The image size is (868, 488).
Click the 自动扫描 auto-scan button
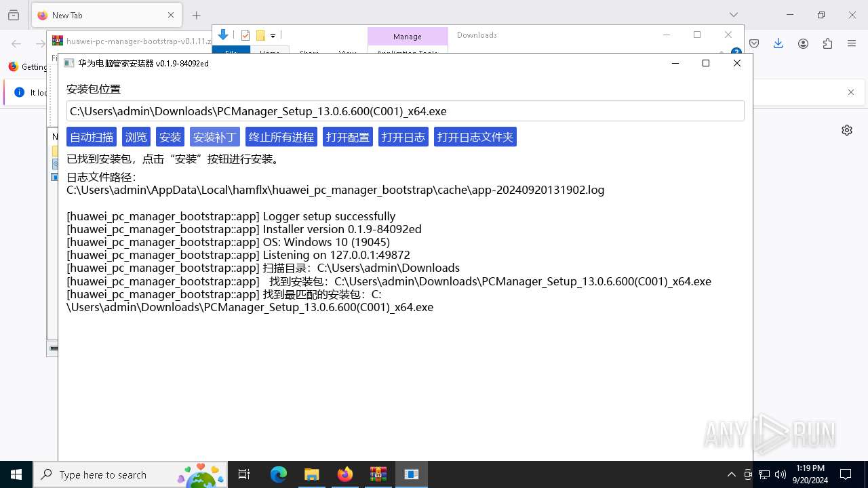point(92,137)
